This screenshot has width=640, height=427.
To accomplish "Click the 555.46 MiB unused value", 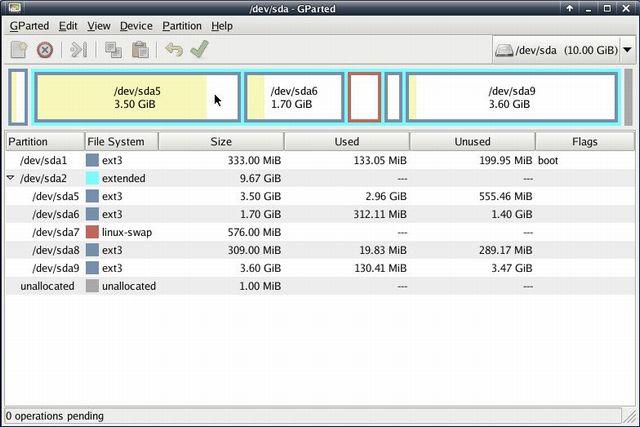I will pos(506,196).
